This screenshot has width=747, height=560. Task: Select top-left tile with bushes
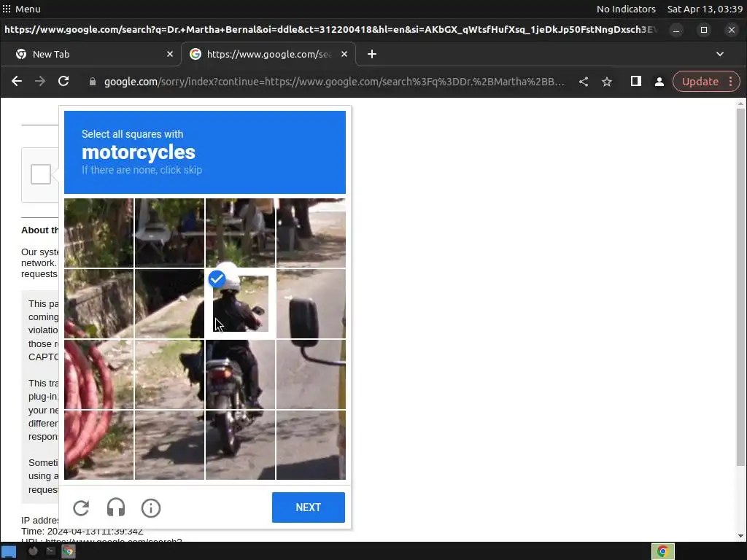click(x=99, y=233)
